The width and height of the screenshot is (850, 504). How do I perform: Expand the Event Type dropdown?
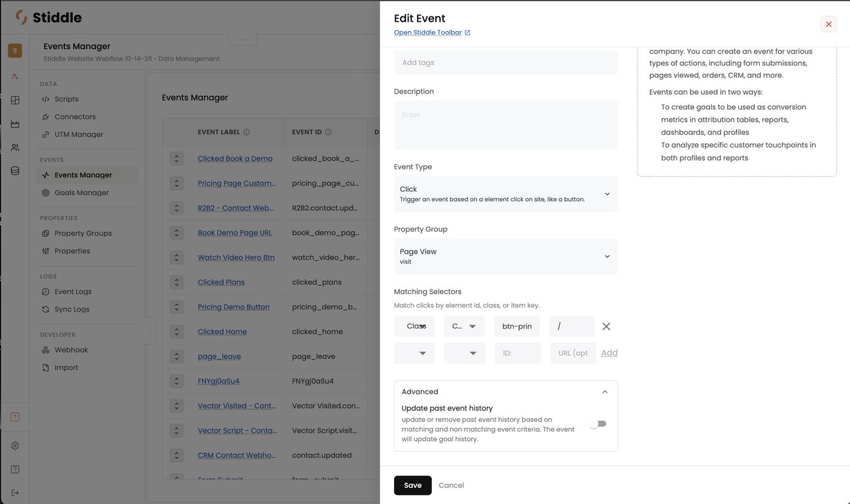click(x=506, y=194)
